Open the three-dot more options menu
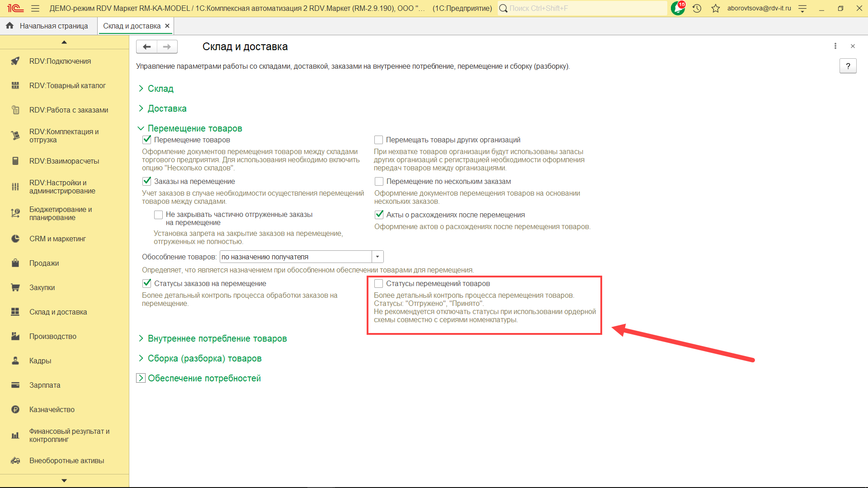Screen dimensions: 868x488 tap(835, 46)
